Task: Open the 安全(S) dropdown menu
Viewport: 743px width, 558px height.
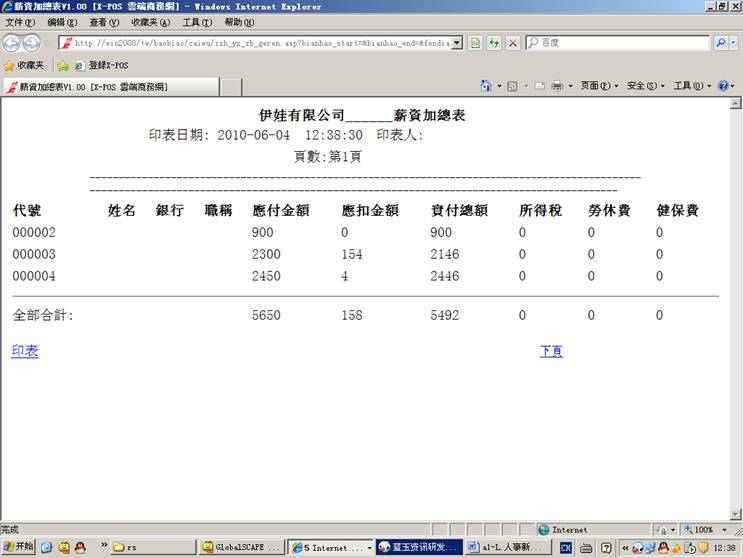Action: click(x=645, y=86)
